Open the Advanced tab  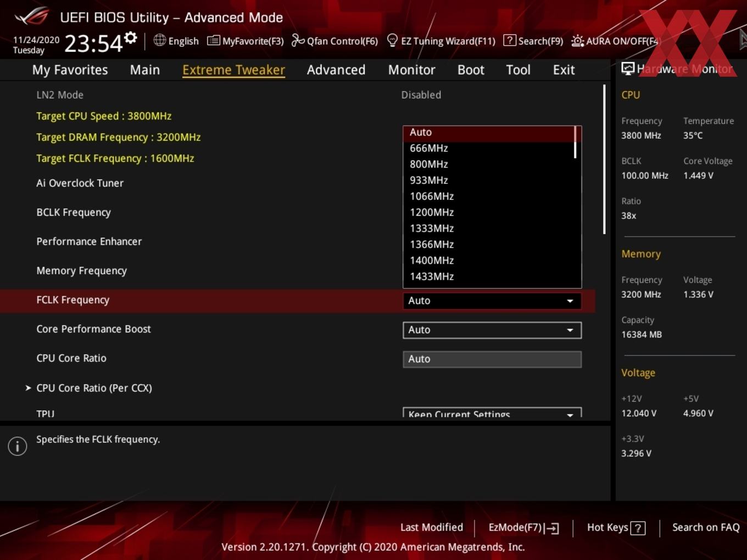336,70
